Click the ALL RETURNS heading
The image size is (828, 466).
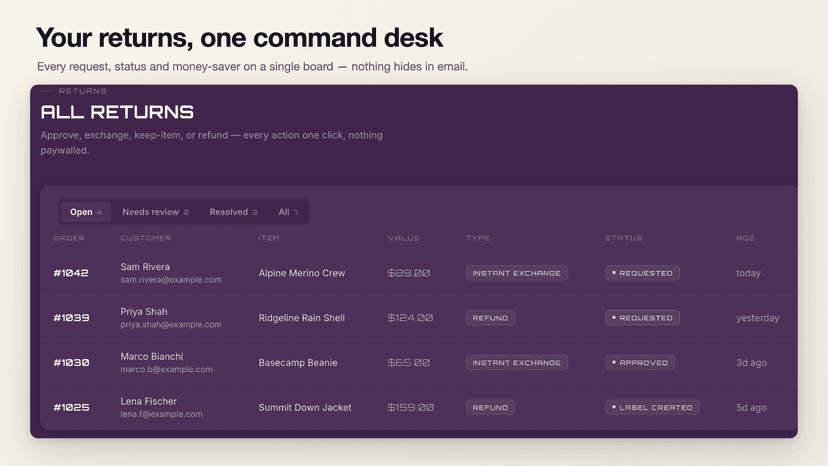click(x=117, y=112)
